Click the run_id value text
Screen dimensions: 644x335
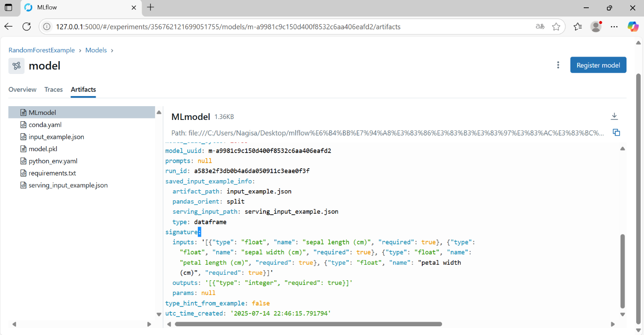(x=252, y=171)
